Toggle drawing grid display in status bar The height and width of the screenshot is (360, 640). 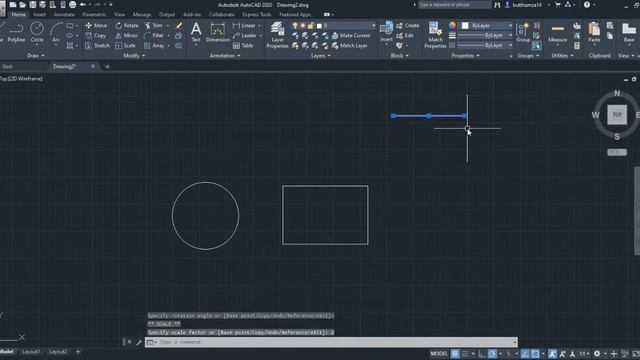455,353
